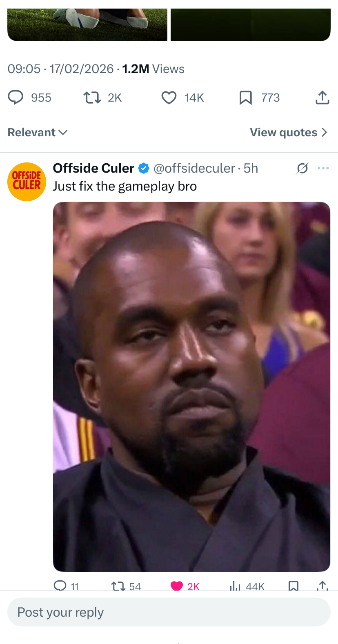This screenshot has height=644, width=338.
Task: Expand the Relevant sort dropdown
Action: (x=38, y=132)
